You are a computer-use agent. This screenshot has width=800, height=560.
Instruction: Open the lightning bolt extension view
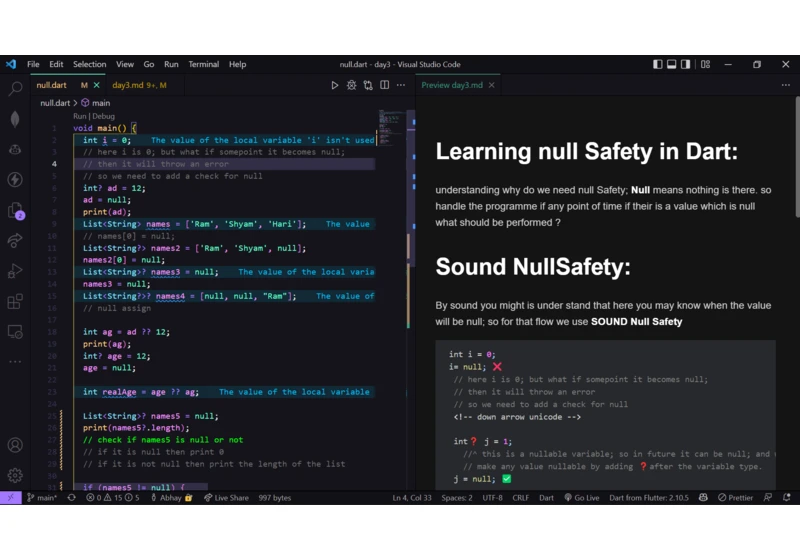[x=15, y=180]
